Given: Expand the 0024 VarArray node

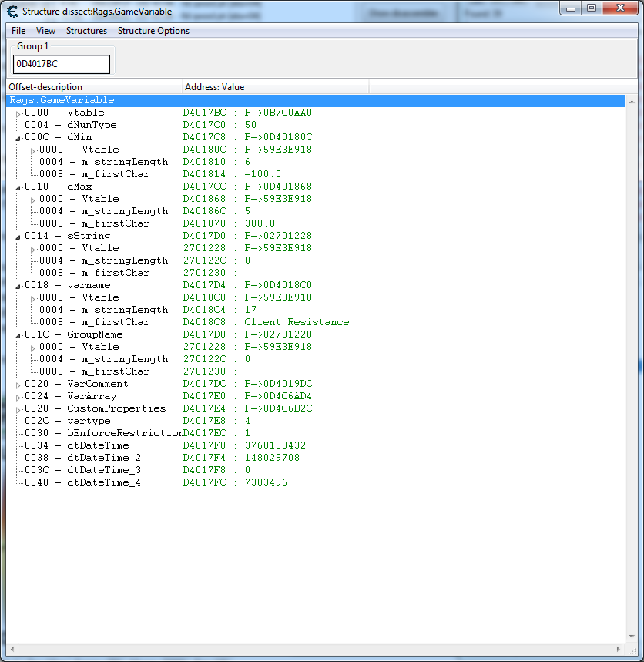Looking at the screenshot, I should (x=19, y=397).
